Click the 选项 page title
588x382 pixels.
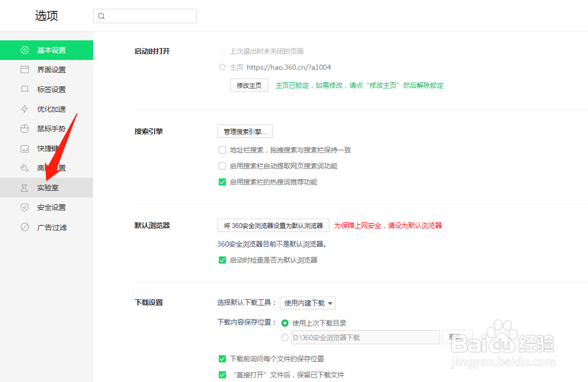pos(47,16)
